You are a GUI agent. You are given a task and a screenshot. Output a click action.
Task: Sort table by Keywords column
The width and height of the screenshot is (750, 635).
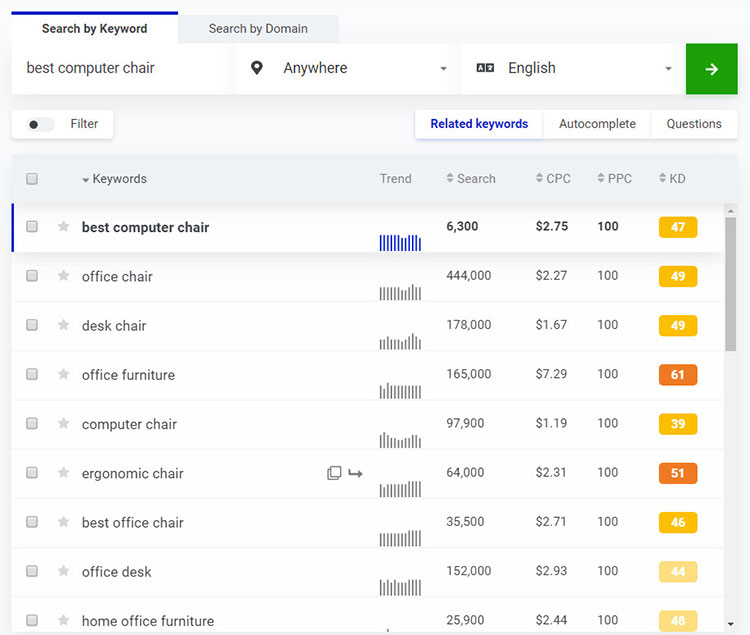tap(118, 179)
